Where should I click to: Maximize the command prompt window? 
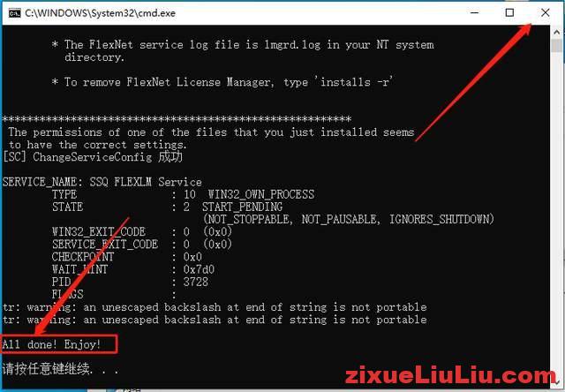509,13
